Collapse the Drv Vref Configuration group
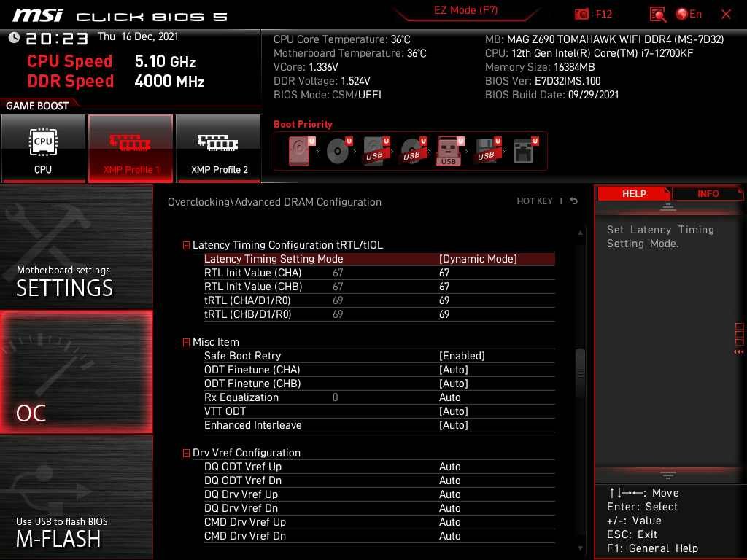The width and height of the screenshot is (747, 560). pyautogui.click(x=186, y=454)
